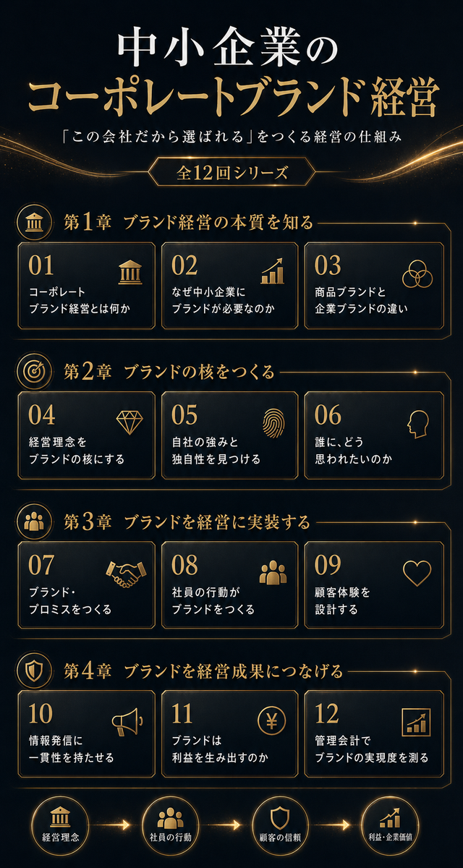This screenshot has height=868, width=463.
Task: Click the bank building icon in card 01
Action: pos(129,273)
